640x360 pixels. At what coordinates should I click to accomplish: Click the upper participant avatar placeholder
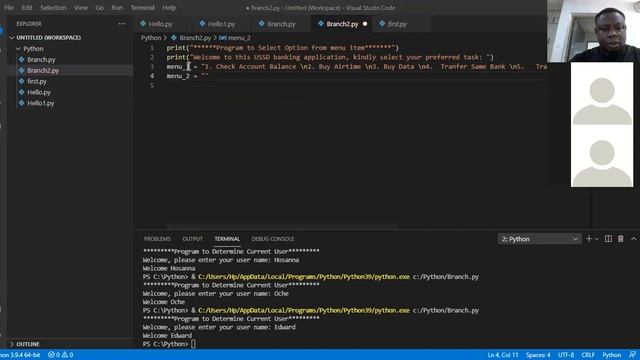tap(602, 93)
